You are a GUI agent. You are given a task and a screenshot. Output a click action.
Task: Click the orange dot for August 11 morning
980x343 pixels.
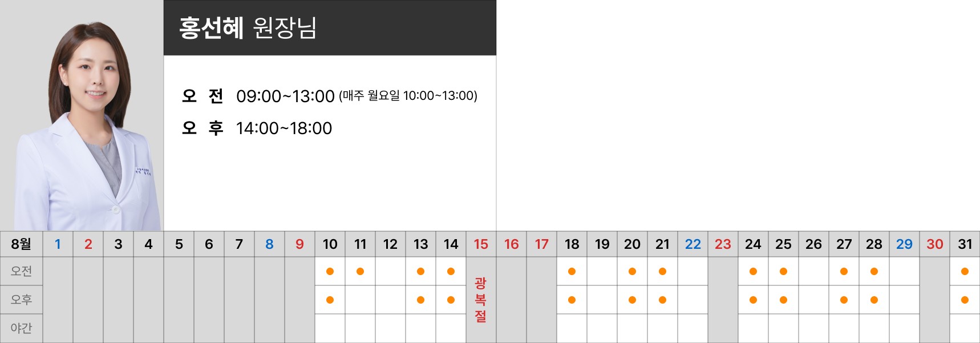coord(360,271)
